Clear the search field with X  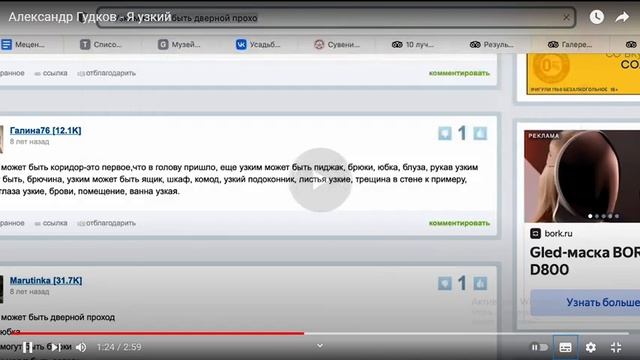566,18
